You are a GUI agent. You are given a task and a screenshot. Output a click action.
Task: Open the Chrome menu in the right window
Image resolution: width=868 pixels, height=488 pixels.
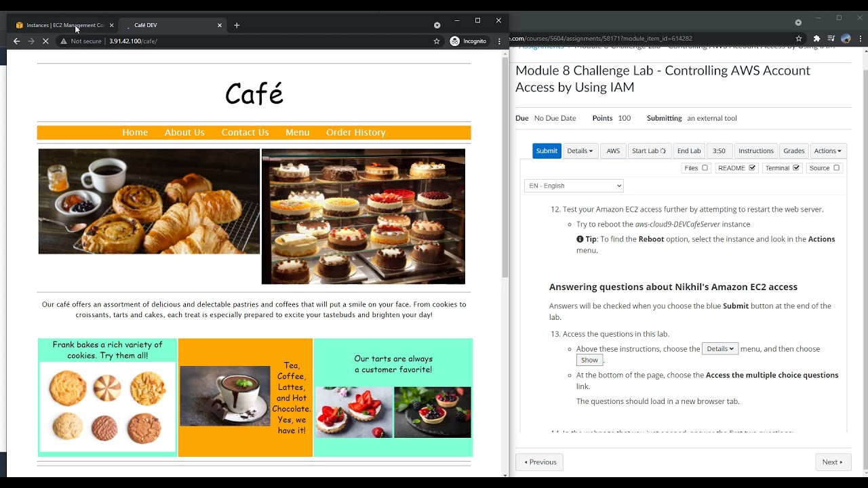(x=860, y=39)
